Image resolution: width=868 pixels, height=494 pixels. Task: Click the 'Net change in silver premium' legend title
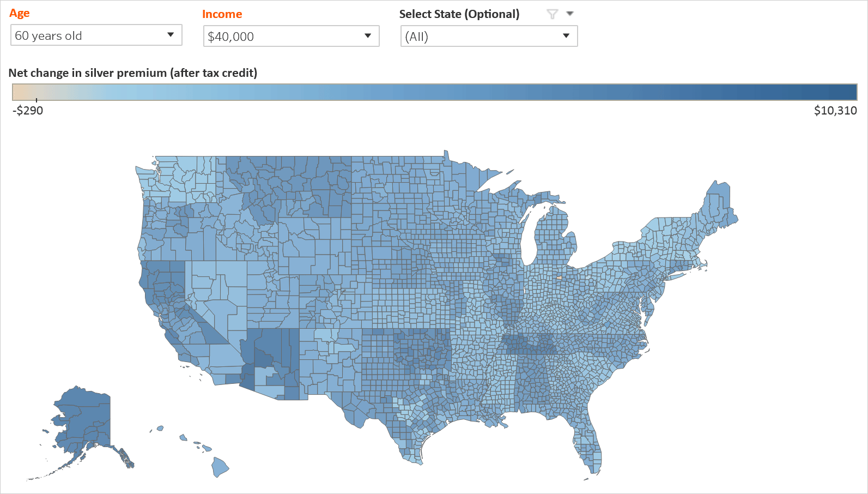tap(133, 73)
